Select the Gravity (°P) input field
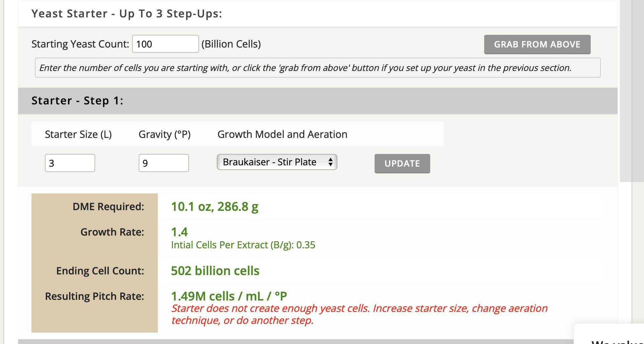The image size is (644, 344). [x=164, y=163]
